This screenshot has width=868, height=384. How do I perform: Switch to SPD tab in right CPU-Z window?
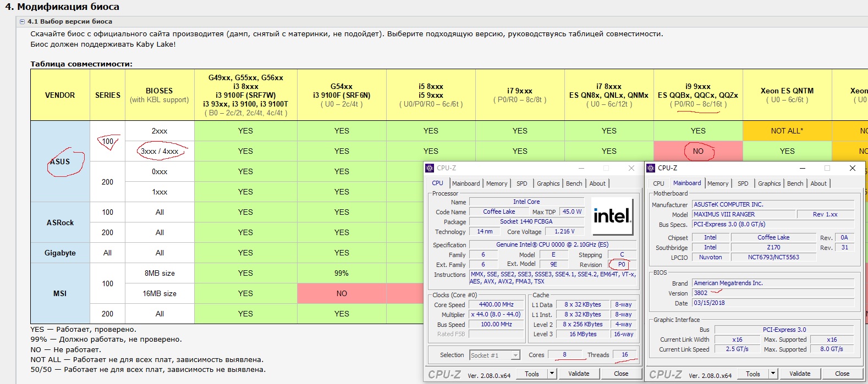tap(743, 183)
